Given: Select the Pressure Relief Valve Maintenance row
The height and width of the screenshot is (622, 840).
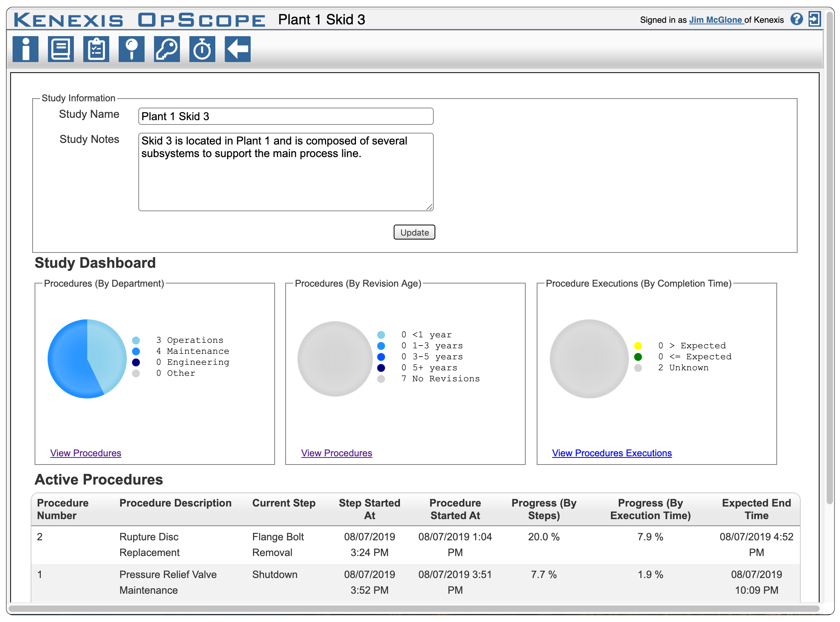Looking at the screenshot, I should pos(416,582).
